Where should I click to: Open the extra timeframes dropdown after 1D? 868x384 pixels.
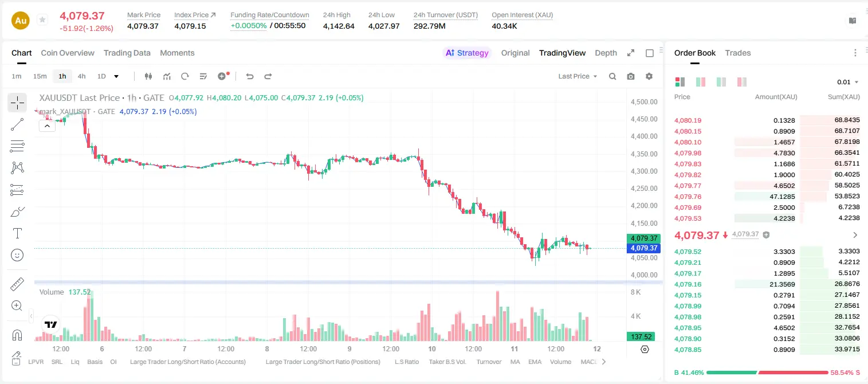point(117,76)
